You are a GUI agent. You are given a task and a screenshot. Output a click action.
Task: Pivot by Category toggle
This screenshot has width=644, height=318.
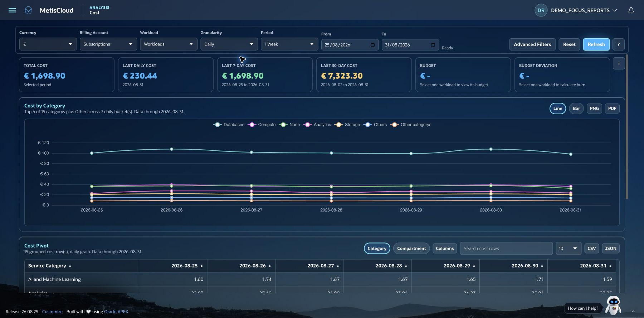tap(377, 249)
